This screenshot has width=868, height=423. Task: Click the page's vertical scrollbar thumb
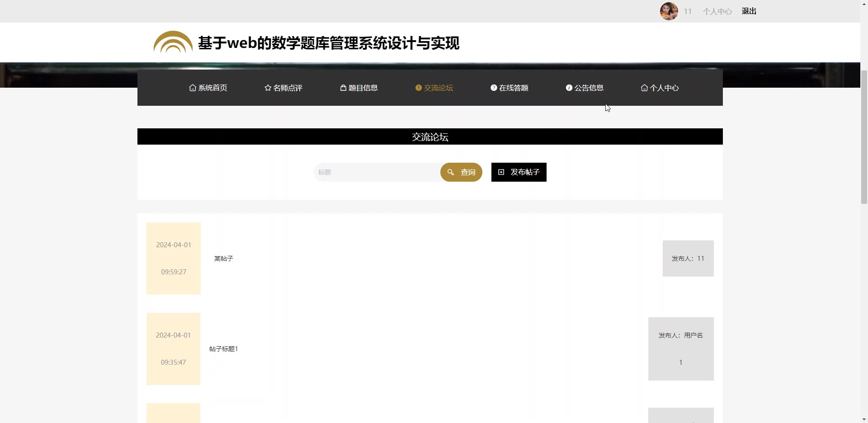point(864,137)
